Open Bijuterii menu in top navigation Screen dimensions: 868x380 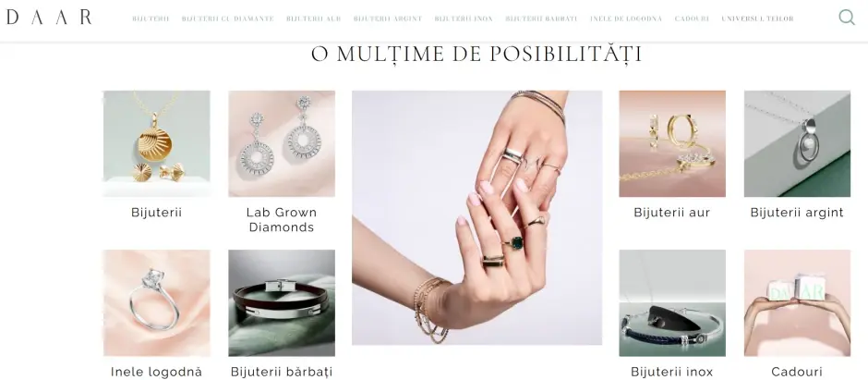point(151,18)
